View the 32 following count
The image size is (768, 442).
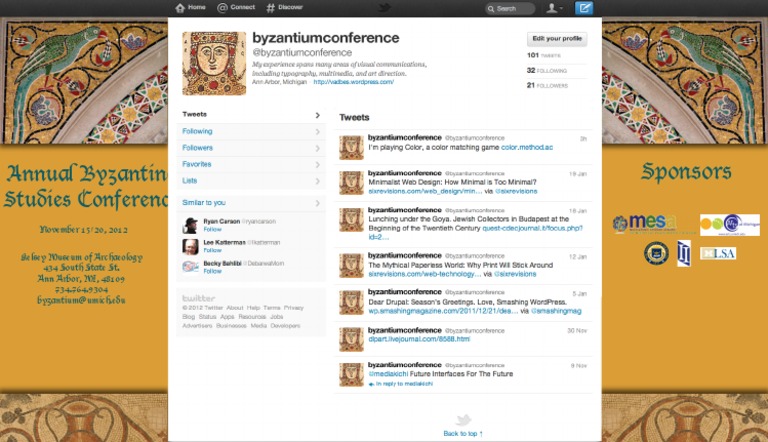point(547,71)
